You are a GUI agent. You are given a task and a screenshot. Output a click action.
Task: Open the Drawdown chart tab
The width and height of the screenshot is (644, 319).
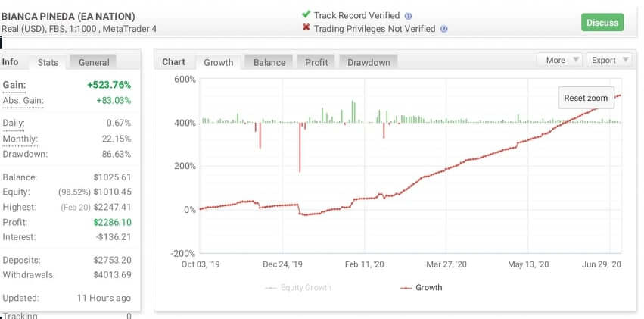tap(369, 62)
